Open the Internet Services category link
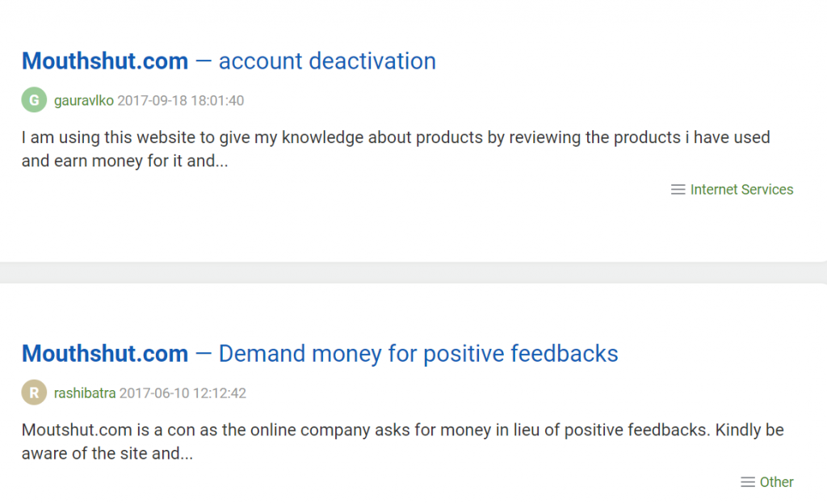Image resolution: width=827 pixels, height=504 pixels. (x=741, y=189)
